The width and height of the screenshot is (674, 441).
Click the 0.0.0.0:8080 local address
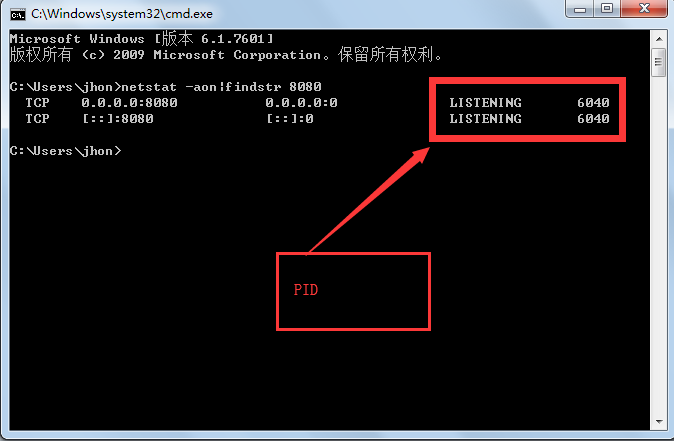pos(129,103)
